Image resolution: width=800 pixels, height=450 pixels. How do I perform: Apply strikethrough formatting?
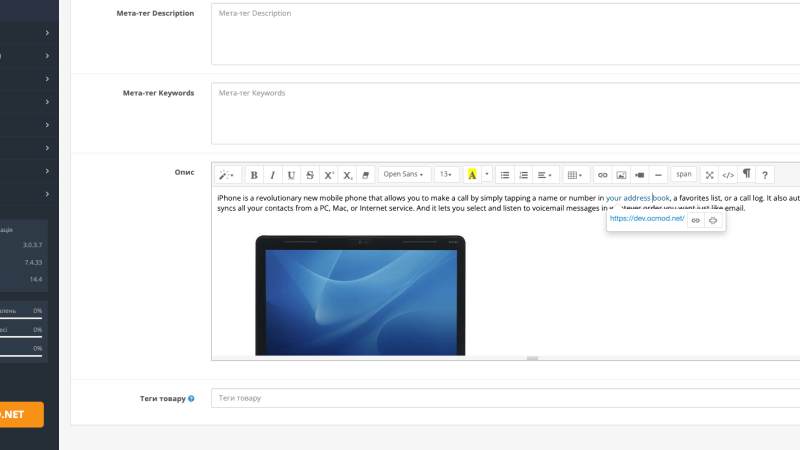tap(310, 175)
